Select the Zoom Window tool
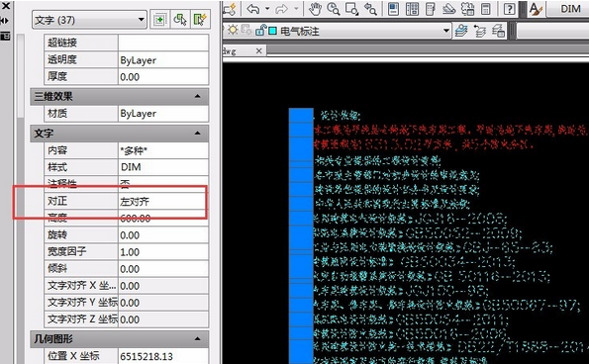589x364 pixels. (x=352, y=9)
